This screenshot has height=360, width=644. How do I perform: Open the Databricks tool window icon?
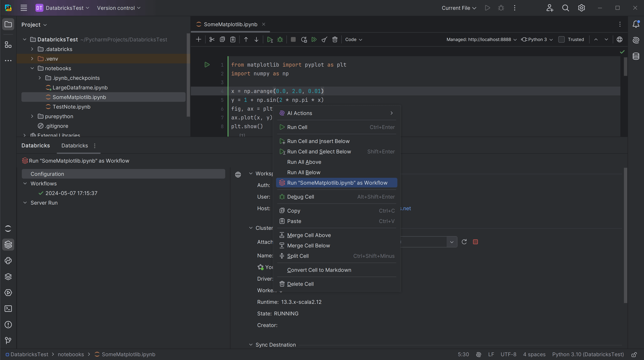8,244
